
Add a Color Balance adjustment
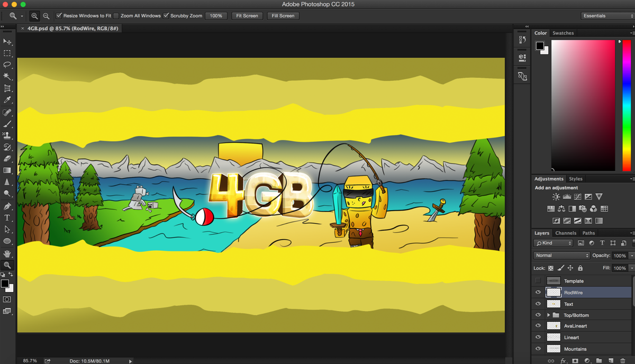(x=561, y=209)
